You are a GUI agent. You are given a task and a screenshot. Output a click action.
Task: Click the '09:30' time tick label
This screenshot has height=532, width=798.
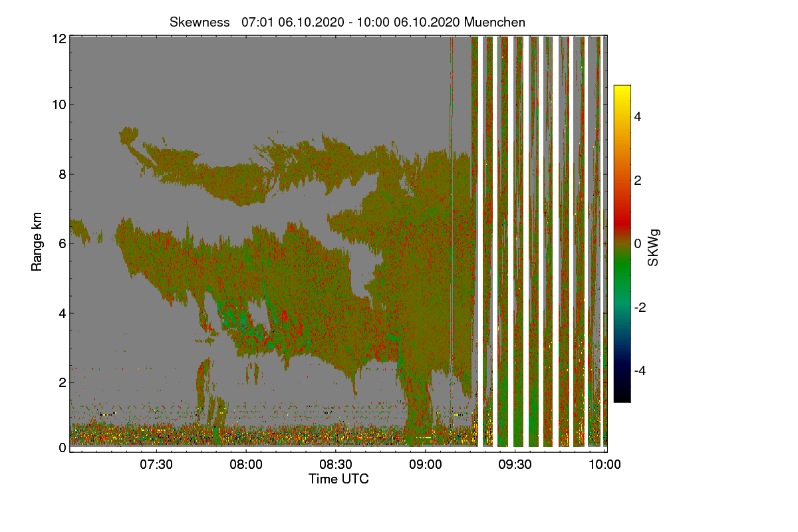pyautogui.click(x=515, y=464)
